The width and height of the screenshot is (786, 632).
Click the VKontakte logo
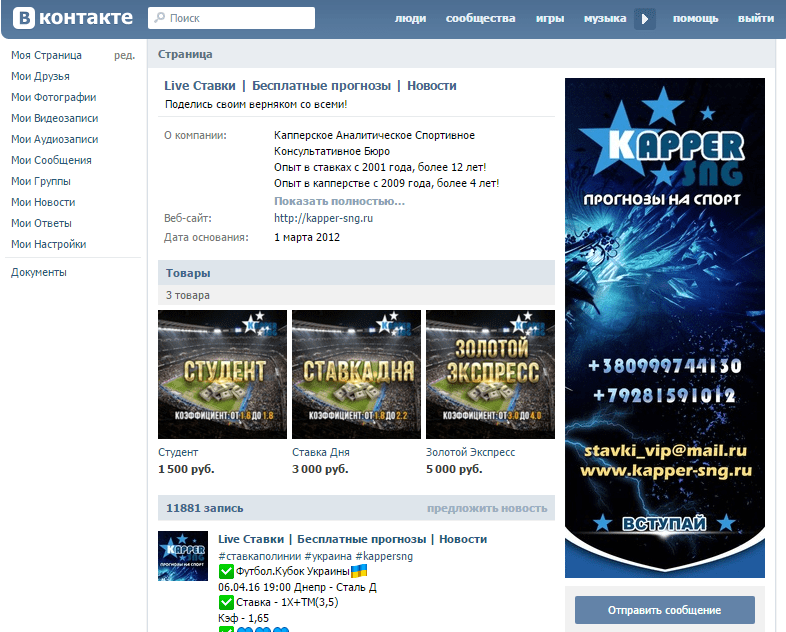73,18
